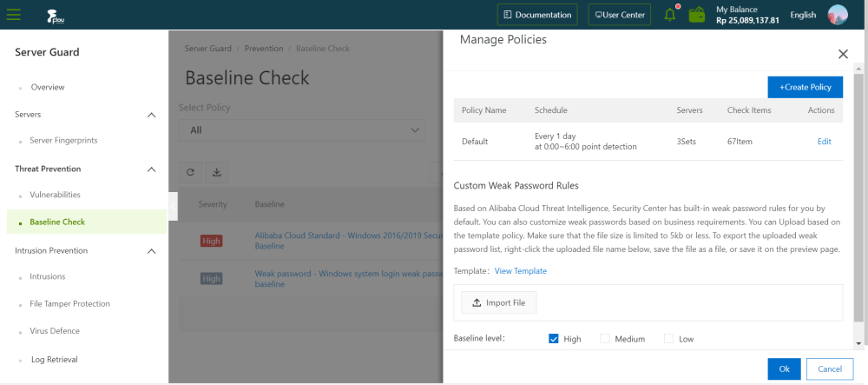Click the Default policy name cell

click(x=475, y=142)
